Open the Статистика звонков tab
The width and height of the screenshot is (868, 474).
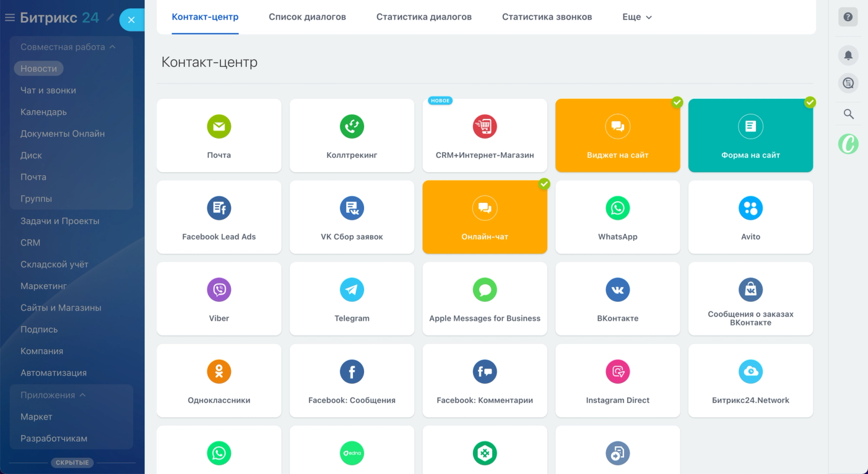pos(547,17)
